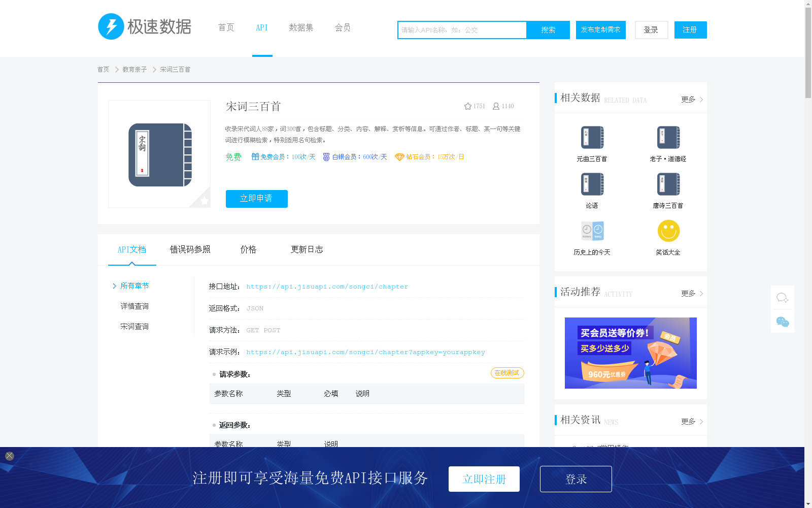
Task: Click the page vertical scrollbar thumb
Action: (808, 53)
